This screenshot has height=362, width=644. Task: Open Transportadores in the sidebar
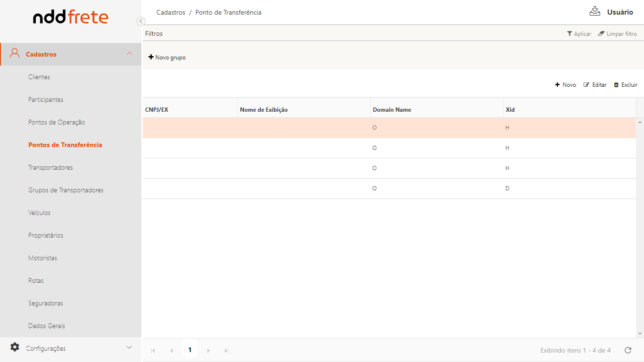click(x=50, y=167)
